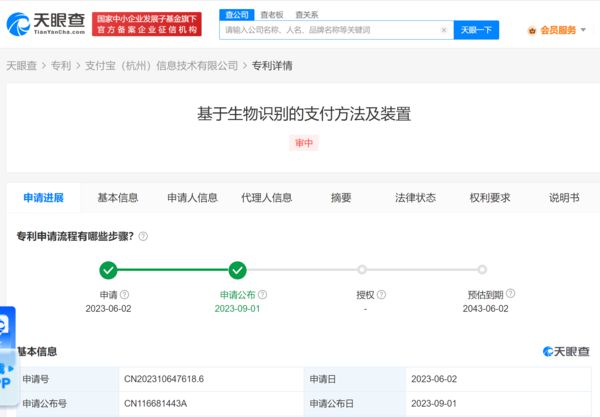Open 支付宝（杭州）信息技术有限公司 breadcrumb link
Image resolution: width=600 pixels, height=417 pixels.
pos(161,66)
